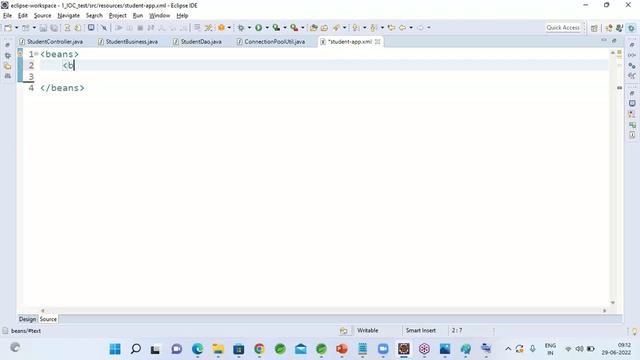Click the closing </beans> tag text
The image size is (640, 360).
(x=62, y=88)
